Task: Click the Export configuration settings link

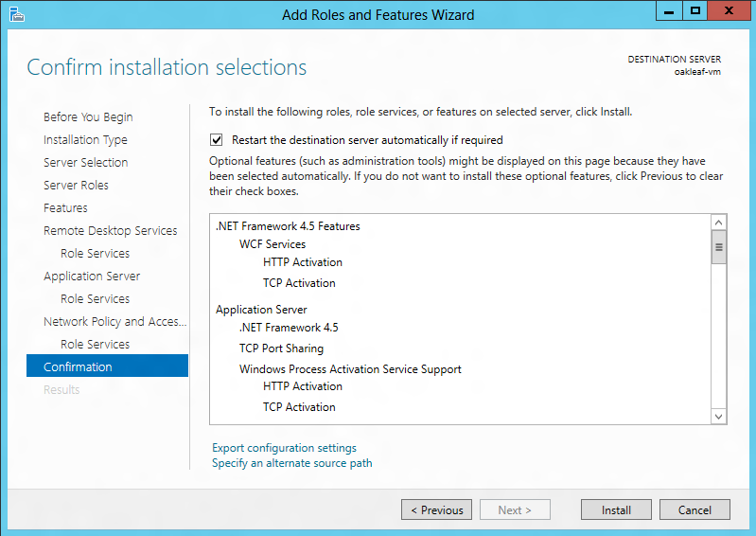Action: 284,448
